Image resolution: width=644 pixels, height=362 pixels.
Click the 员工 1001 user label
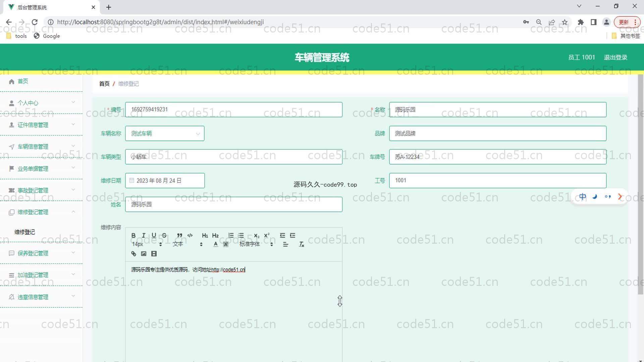coord(582,57)
